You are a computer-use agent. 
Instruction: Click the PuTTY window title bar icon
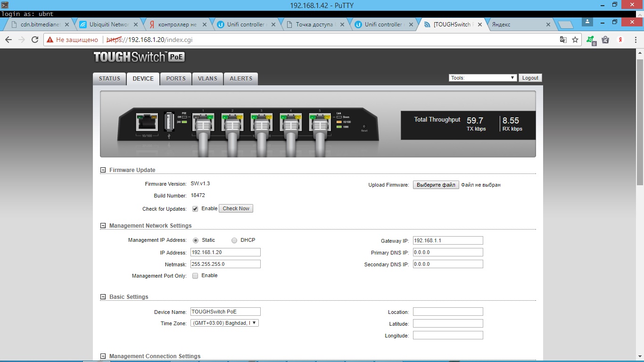5,5
